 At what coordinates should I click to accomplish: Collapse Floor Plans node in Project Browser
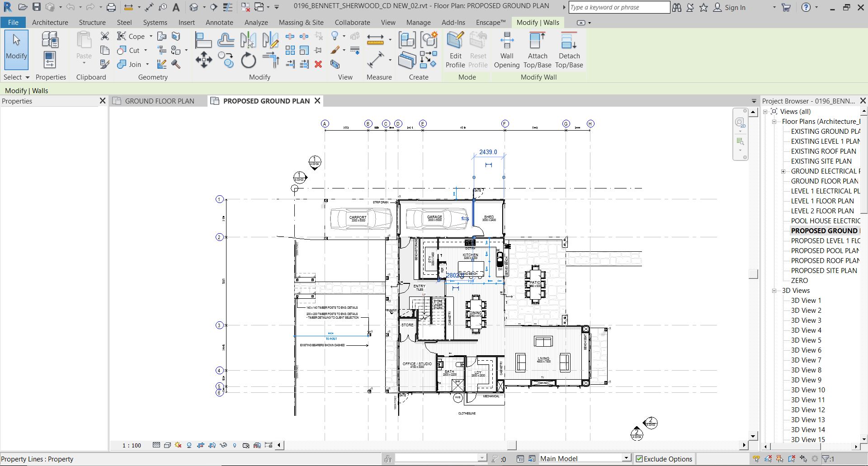(774, 122)
